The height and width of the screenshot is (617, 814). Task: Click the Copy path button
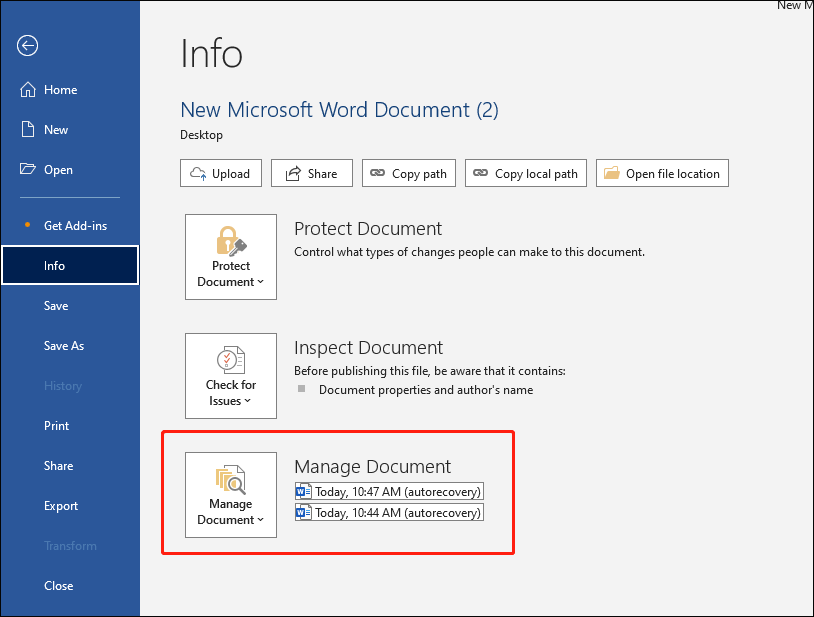pyautogui.click(x=409, y=173)
